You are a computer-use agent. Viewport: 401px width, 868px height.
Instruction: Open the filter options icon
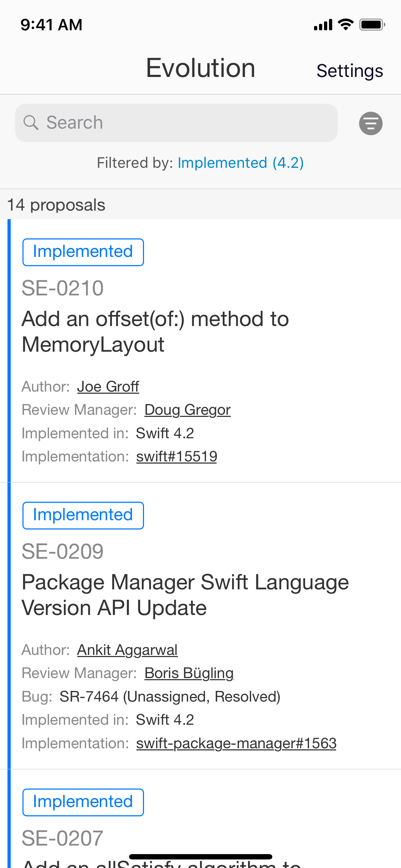(x=371, y=123)
